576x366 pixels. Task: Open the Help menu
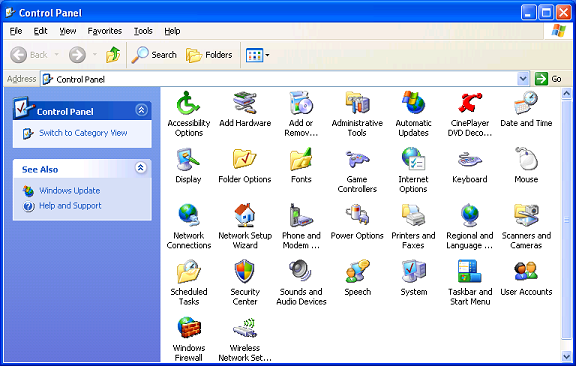172,31
